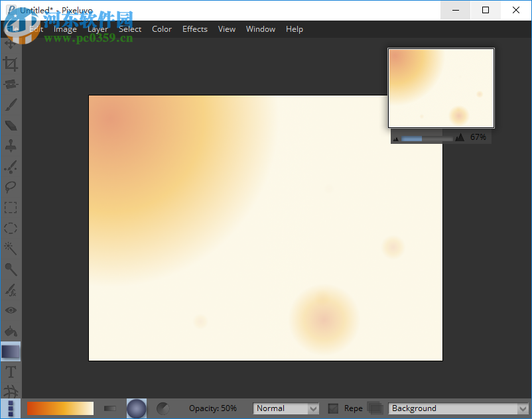Open the Normal blend mode dropdown
The height and width of the screenshot is (419, 532).
pyautogui.click(x=286, y=408)
